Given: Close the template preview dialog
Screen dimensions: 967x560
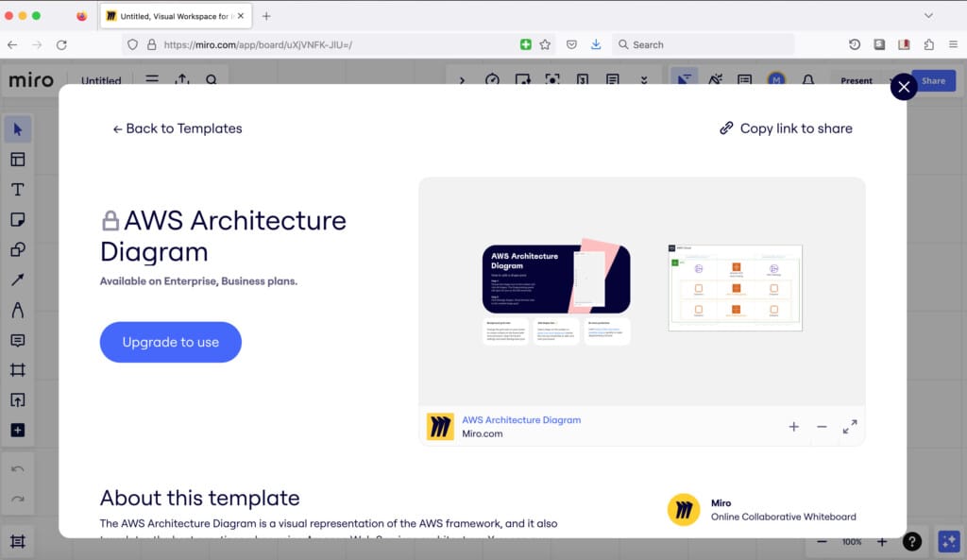Looking at the screenshot, I should (x=904, y=87).
